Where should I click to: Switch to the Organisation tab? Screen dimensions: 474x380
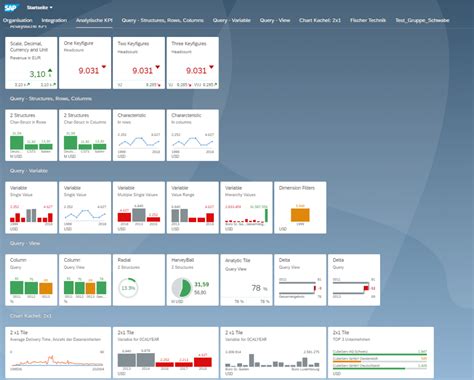[18, 20]
